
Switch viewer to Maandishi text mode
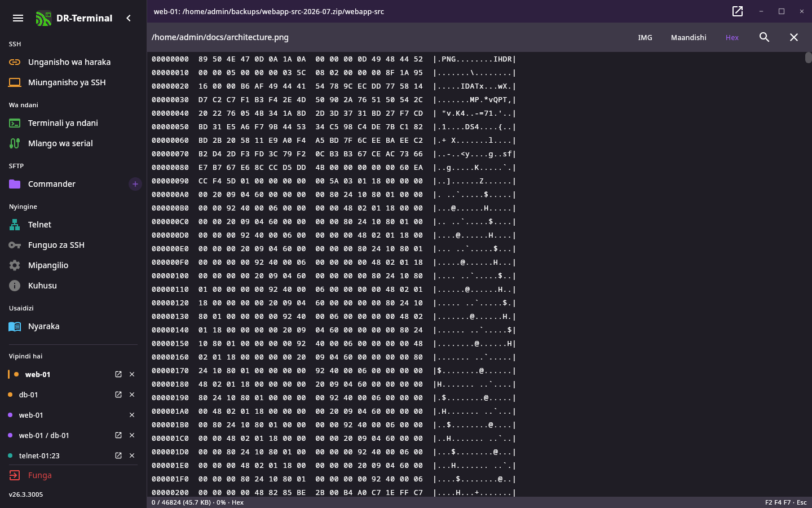pos(689,37)
